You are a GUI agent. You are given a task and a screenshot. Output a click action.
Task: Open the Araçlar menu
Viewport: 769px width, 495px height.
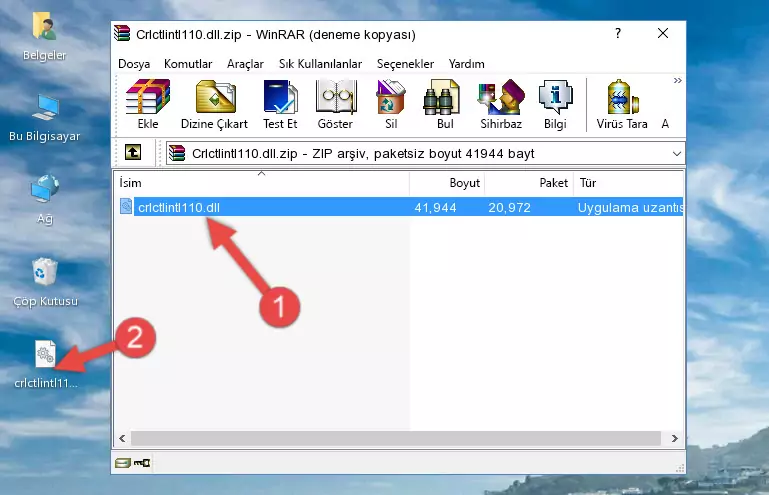click(x=245, y=64)
